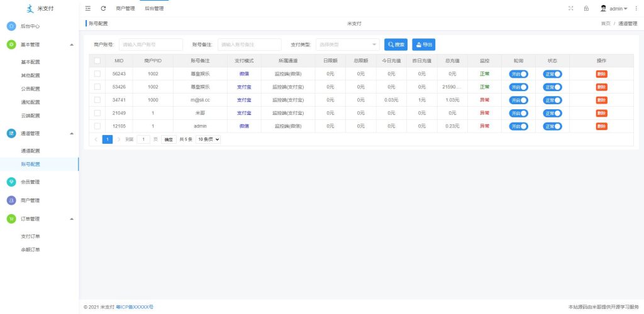Check the row checkbox for MID 34741
The width and height of the screenshot is (644, 314).
(x=97, y=100)
